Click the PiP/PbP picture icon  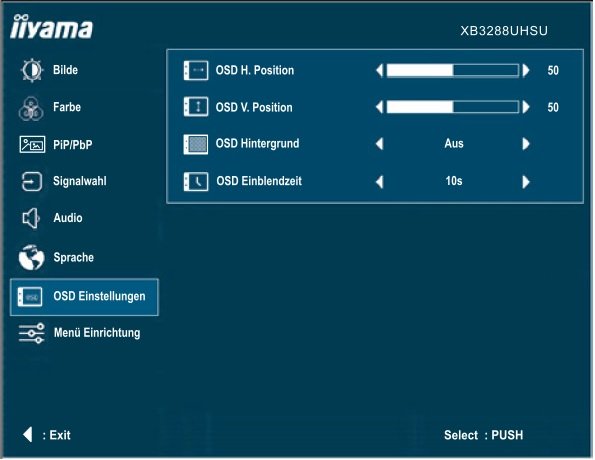pos(32,145)
